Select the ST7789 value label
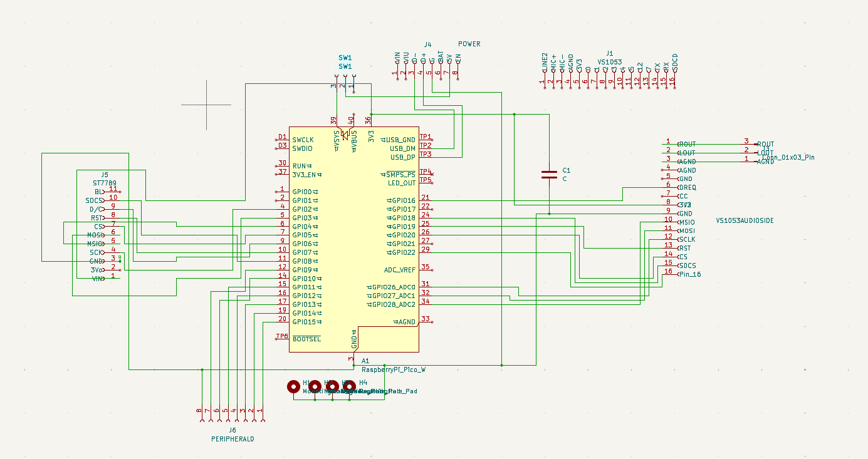The height and width of the screenshot is (459, 868). 105,183
